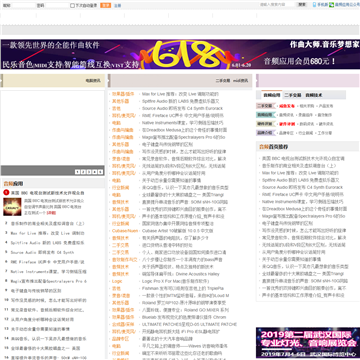This screenshot has width=360, height=360.
Task: Switch to the 二手交易 tab beside 音频技术
Action: [293, 95]
